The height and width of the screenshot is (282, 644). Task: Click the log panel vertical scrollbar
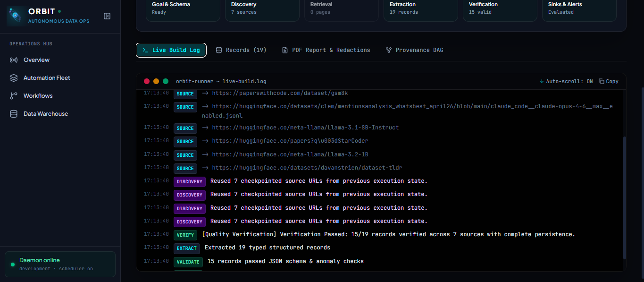(625, 197)
